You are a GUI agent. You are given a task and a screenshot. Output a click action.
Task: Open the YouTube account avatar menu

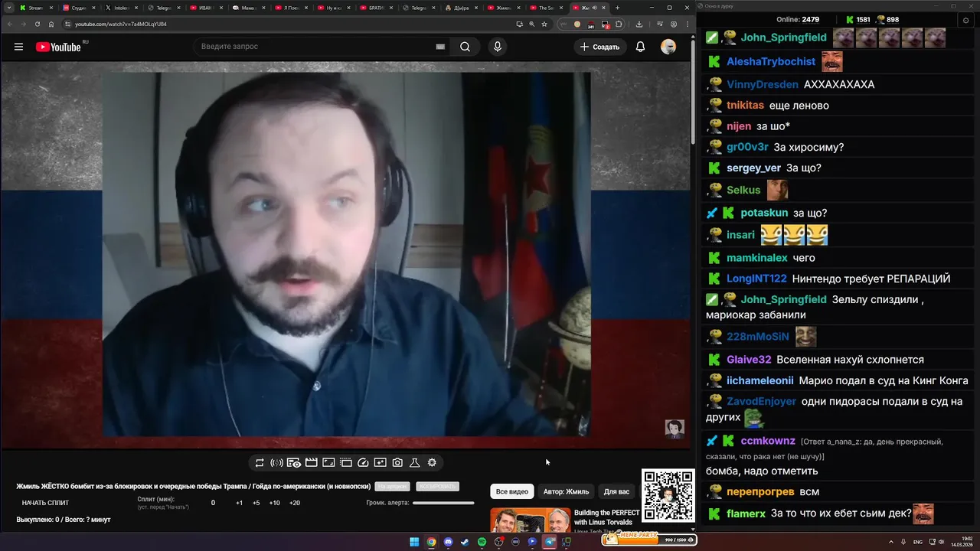tap(668, 47)
